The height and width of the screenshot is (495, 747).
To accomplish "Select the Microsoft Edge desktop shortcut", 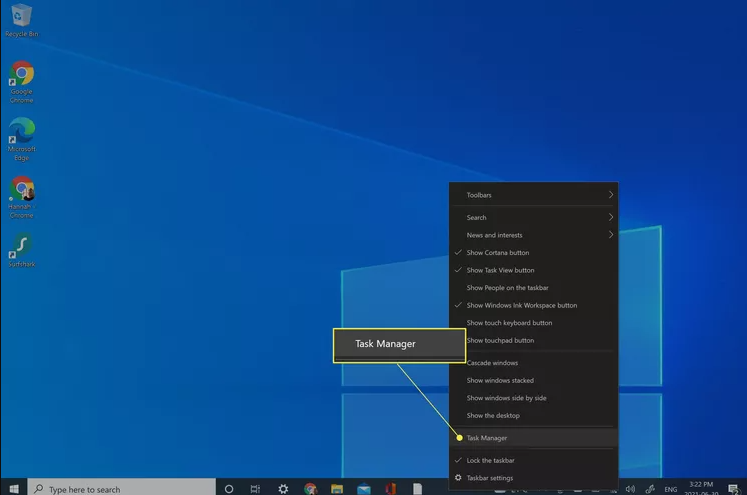I will click(x=21, y=140).
